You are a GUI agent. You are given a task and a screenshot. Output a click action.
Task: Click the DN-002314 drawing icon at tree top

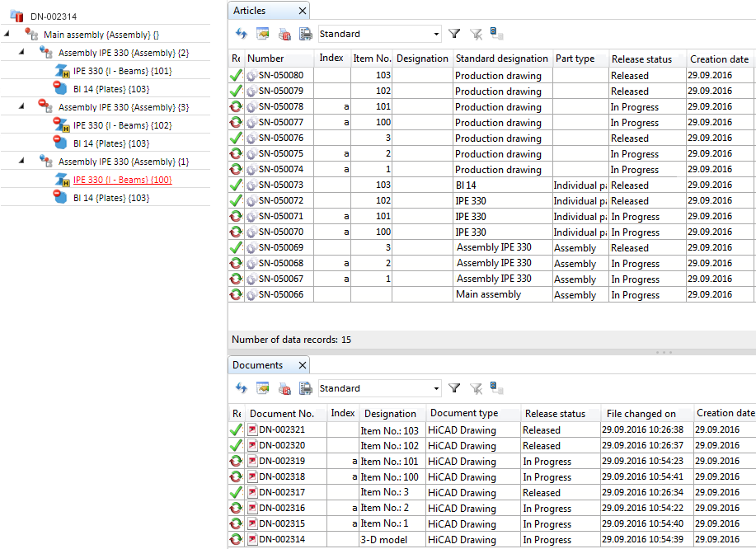click(17, 16)
